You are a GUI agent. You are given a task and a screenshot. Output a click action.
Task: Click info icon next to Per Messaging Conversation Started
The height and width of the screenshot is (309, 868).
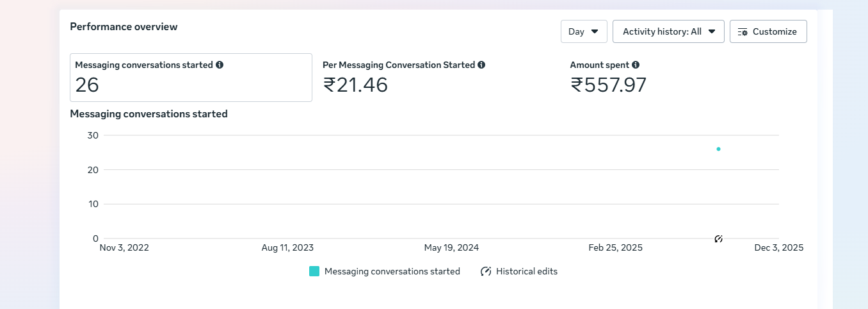click(481, 65)
